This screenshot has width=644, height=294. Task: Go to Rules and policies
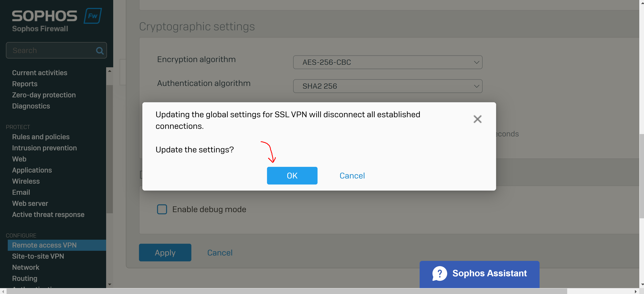tap(41, 137)
